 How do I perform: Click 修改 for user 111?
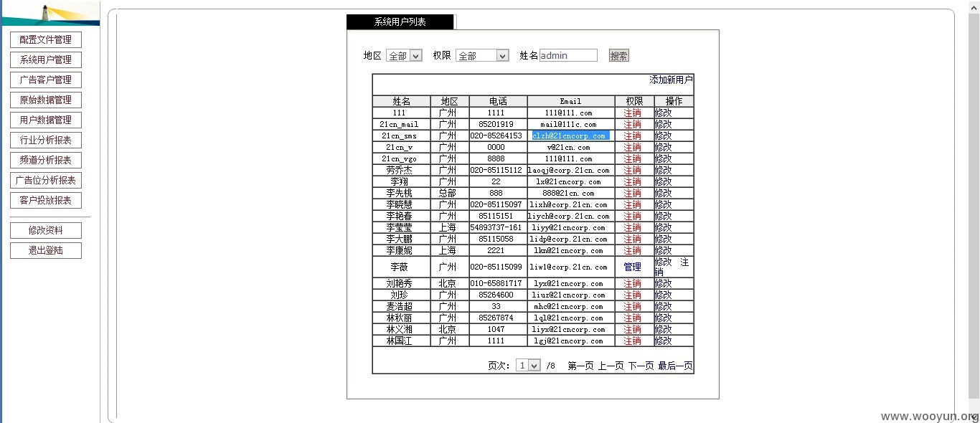coord(664,113)
